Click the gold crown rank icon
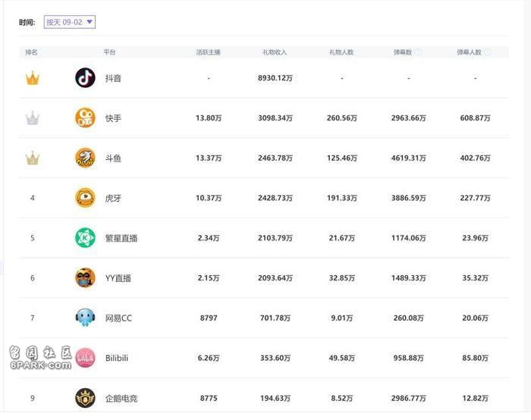Viewport: 531px width, 420px height. [x=33, y=78]
